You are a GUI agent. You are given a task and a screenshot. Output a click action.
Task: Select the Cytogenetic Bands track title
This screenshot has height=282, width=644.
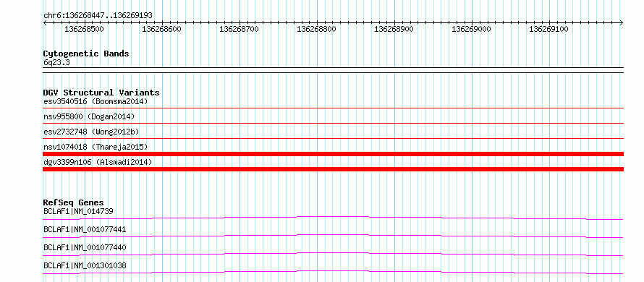(x=86, y=54)
